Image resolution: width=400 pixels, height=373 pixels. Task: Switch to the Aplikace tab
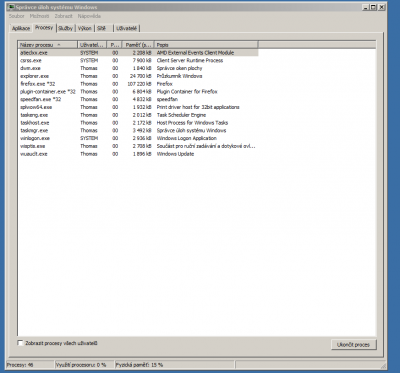tap(21, 29)
